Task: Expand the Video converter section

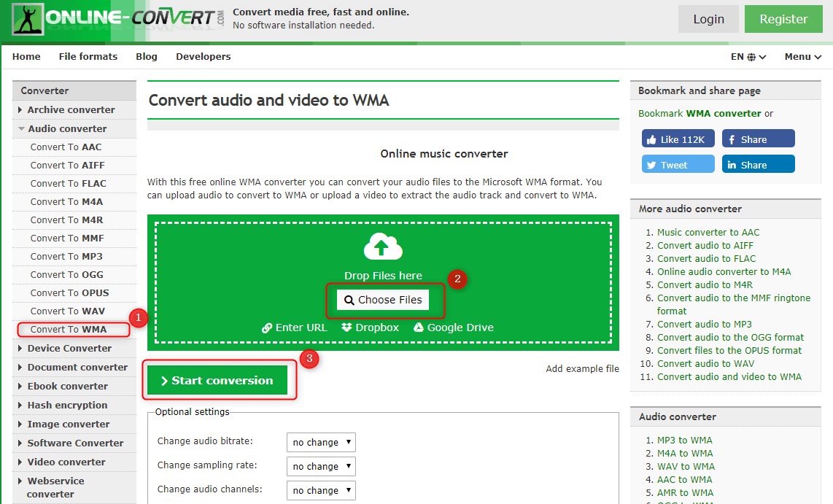Action: point(74,462)
